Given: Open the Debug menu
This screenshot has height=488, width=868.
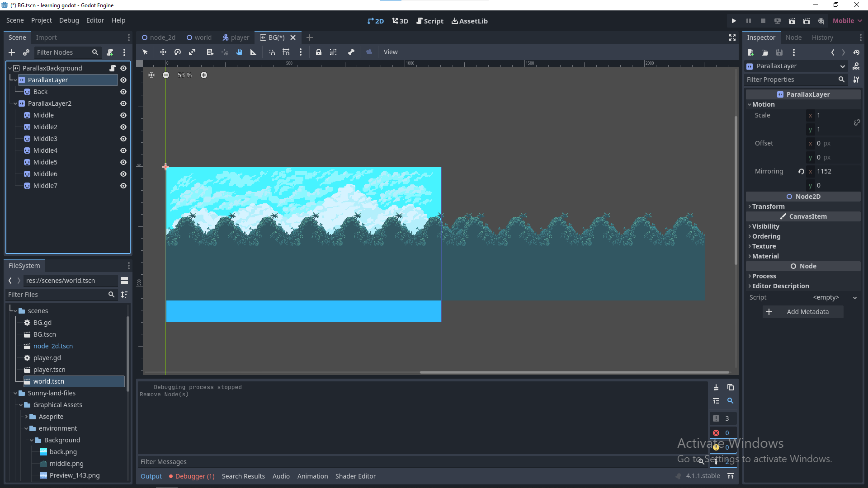Looking at the screenshot, I should pyautogui.click(x=69, y=20).
